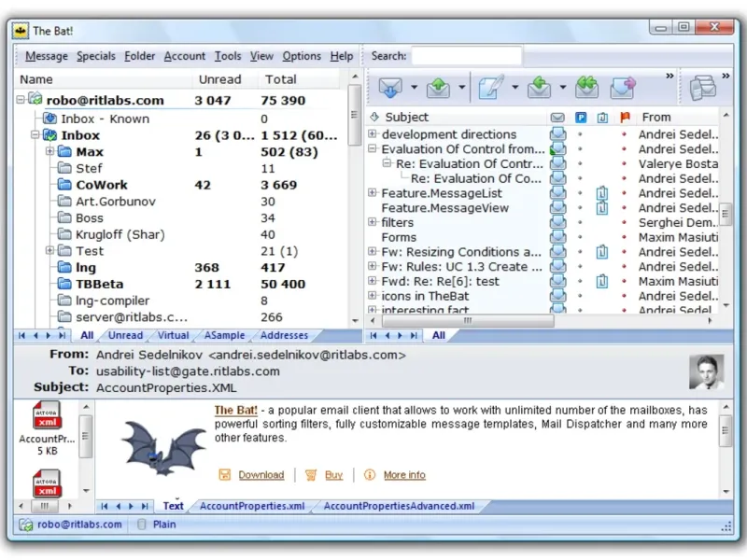Click the Forward message toolbar icon

click(x=623, y=88)
